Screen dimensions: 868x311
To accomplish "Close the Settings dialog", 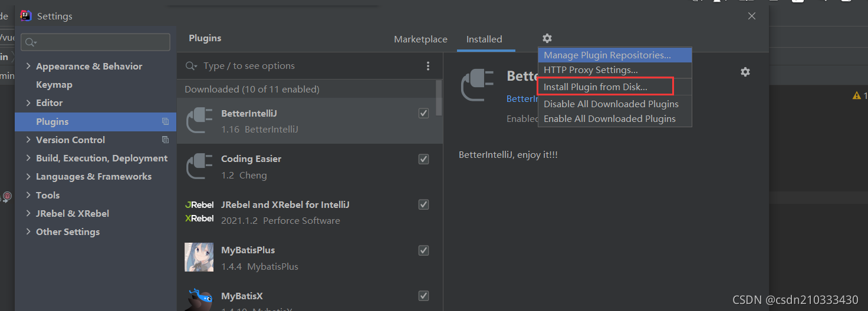I will (x=751, y=16).
